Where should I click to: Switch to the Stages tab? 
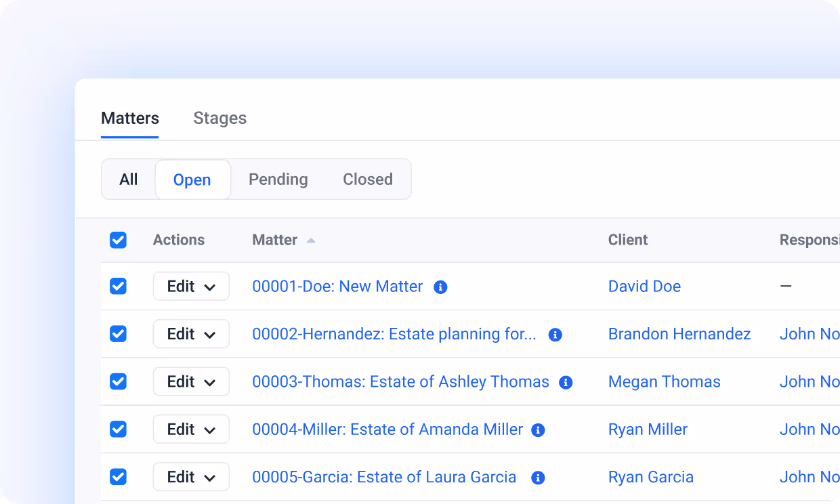coord(220,118)
